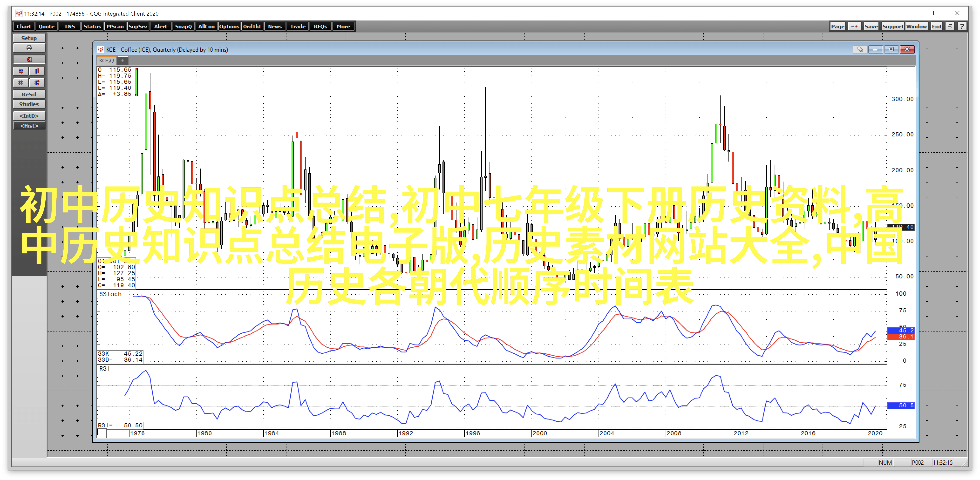This screenshot has width=980, height=480.
Task: Open the Page menu button
Action: coord(837,26)
